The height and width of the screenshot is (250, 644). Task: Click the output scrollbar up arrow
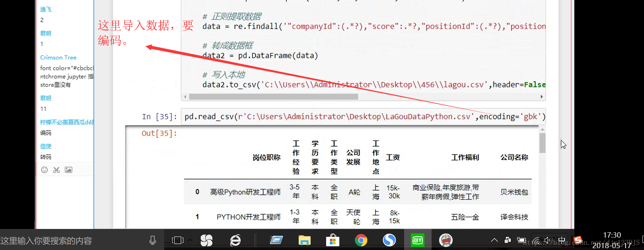pos(542,129)
